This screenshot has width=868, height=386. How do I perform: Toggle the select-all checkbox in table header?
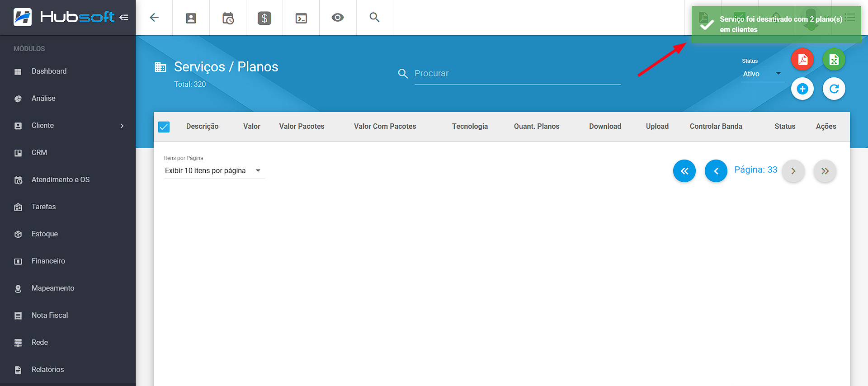coord(164,127)
